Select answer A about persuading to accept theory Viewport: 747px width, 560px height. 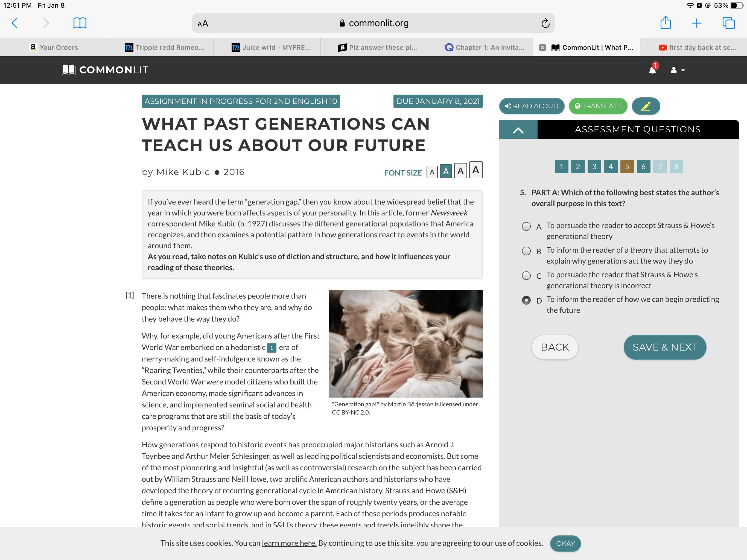[526, 226]
